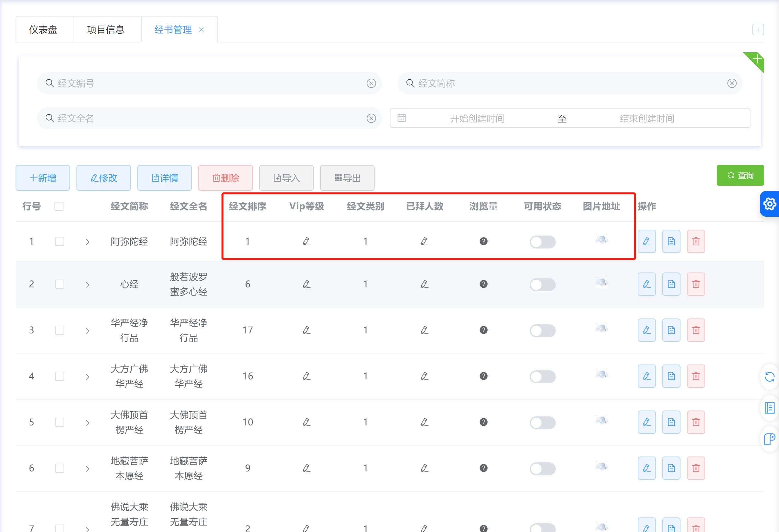The height and width of the screenshot is (532, 779).
Task: Click the Vip等级 pencil icon in row 阿弥陀经
Action: pyautogui.click(x=306, y=241)
